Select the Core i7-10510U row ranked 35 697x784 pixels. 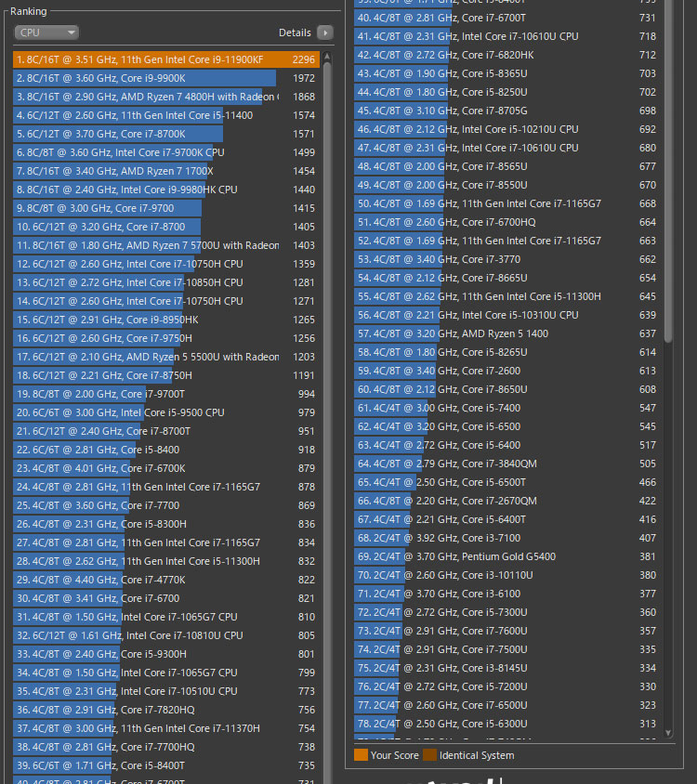coord(166,691)
